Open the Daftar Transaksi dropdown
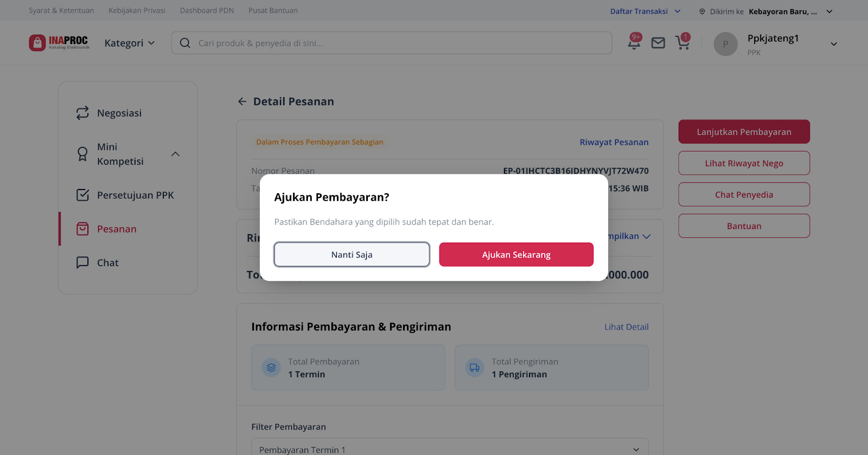This screenshot has width=868, height=455. tap(645, 11)
